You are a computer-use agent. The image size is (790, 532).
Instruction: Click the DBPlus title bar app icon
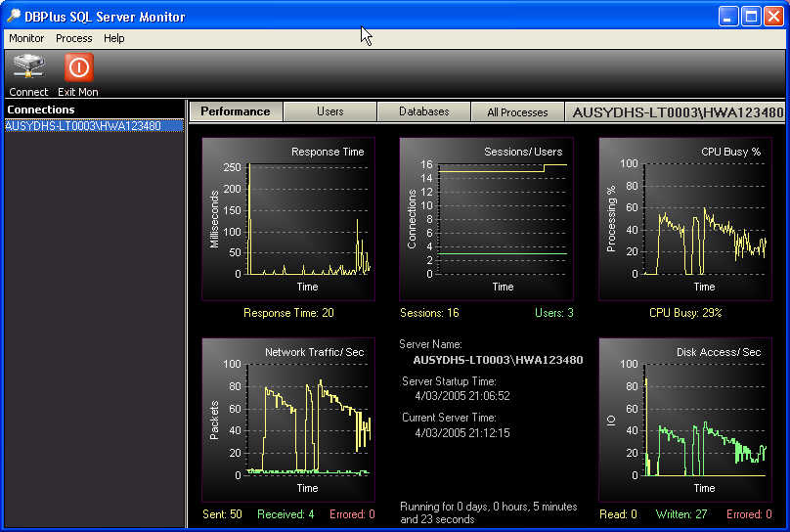[14, 16]
